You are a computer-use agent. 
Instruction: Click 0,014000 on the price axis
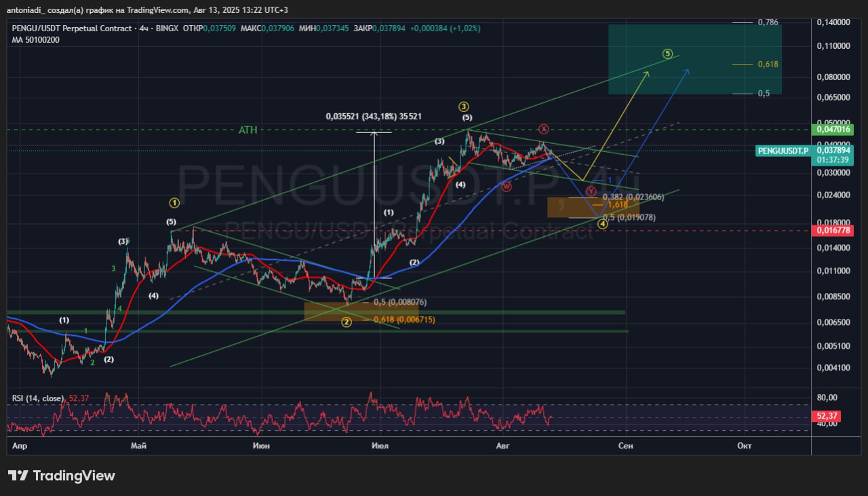click(833, 248)
